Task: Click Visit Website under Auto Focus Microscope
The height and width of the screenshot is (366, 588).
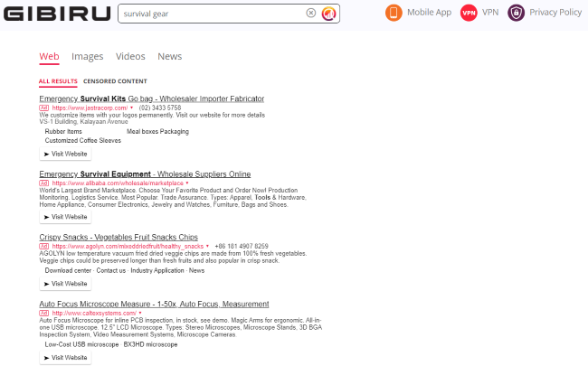Action: coord(65,358)
